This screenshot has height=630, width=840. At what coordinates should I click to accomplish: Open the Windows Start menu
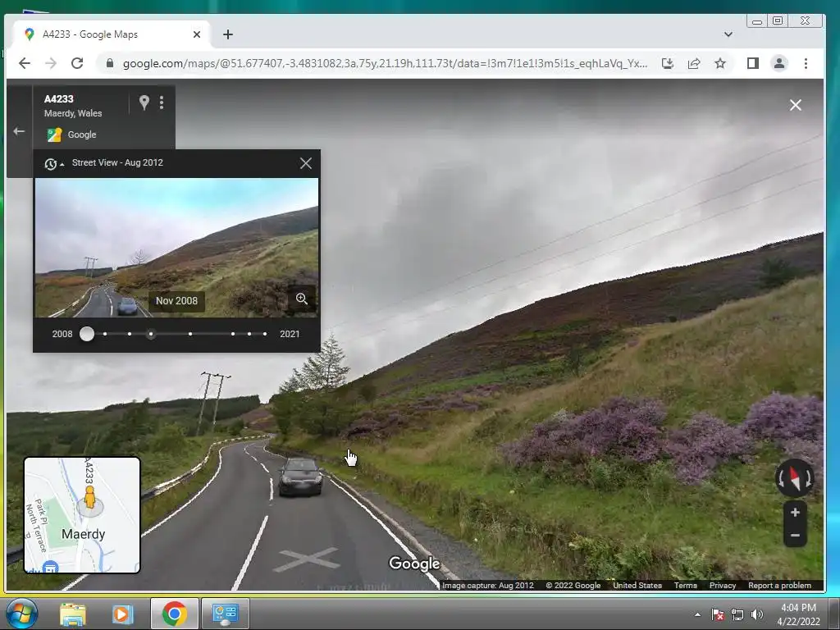[x=22, y=614]
